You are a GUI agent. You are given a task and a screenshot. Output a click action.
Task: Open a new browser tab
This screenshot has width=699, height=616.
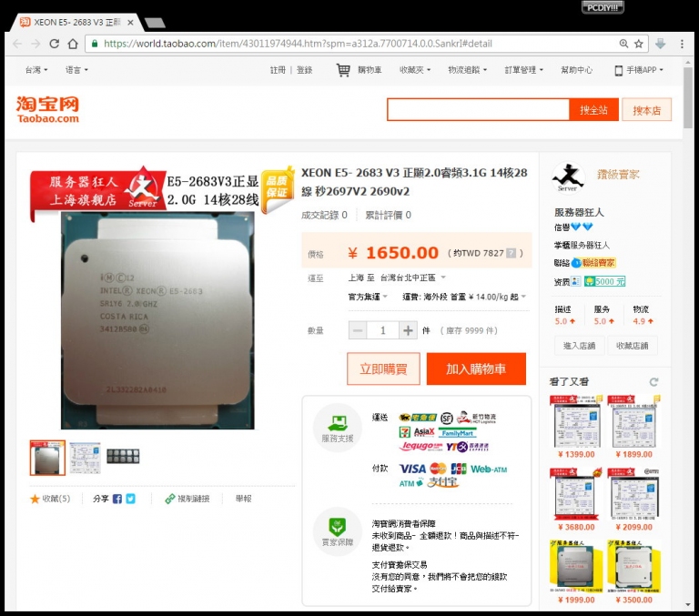pyautogui.click(x=155, y=23)
